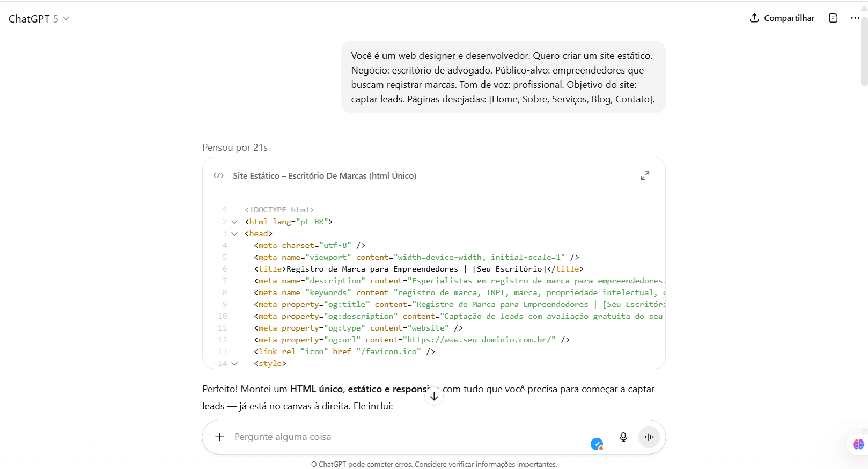Image resolution: width=868 pixels, height=469 pixels.
Task: Open the colorful brain extension icon at right edge
Action: 858,444
